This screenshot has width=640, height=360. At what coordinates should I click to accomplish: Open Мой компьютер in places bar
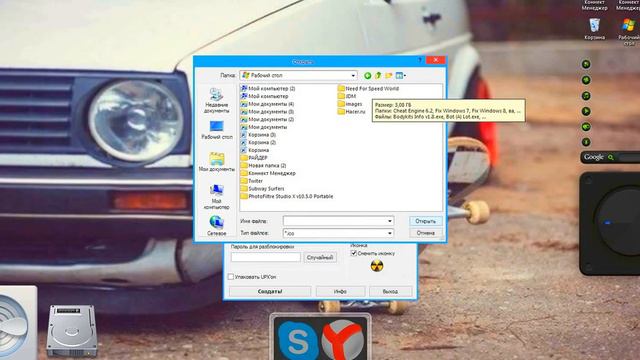(x=216, y=197)
